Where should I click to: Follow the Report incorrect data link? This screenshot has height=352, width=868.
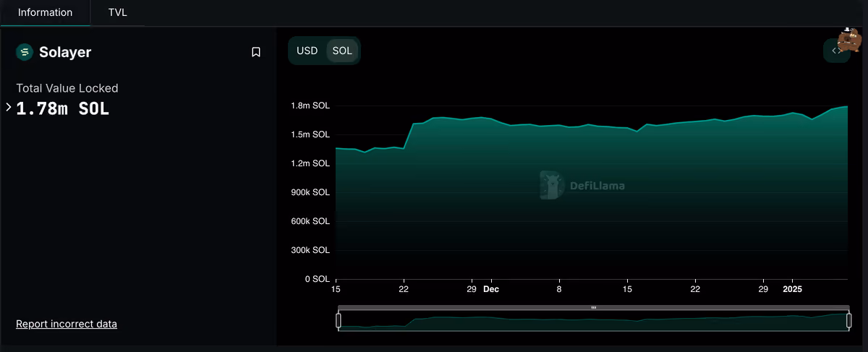click(x=67, y=324)
